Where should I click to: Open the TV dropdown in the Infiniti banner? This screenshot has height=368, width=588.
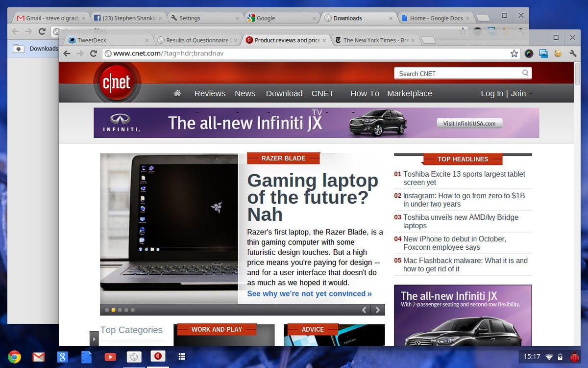click(327, 112)
